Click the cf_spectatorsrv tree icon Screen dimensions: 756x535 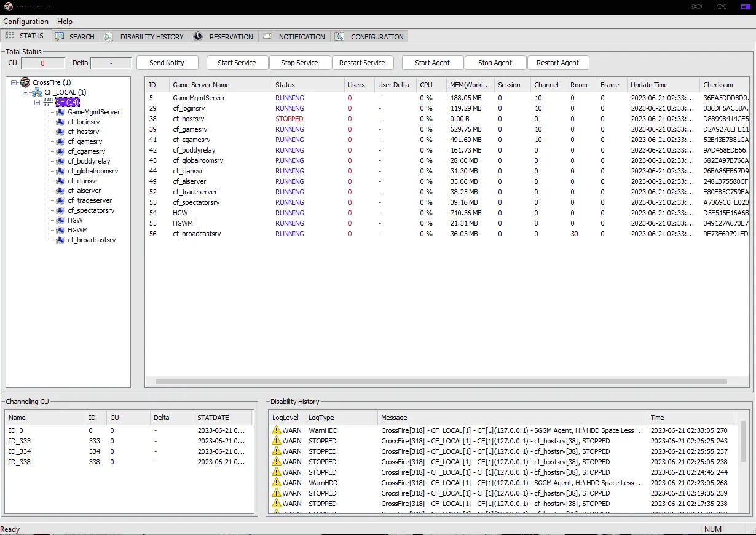pos(60,210)
